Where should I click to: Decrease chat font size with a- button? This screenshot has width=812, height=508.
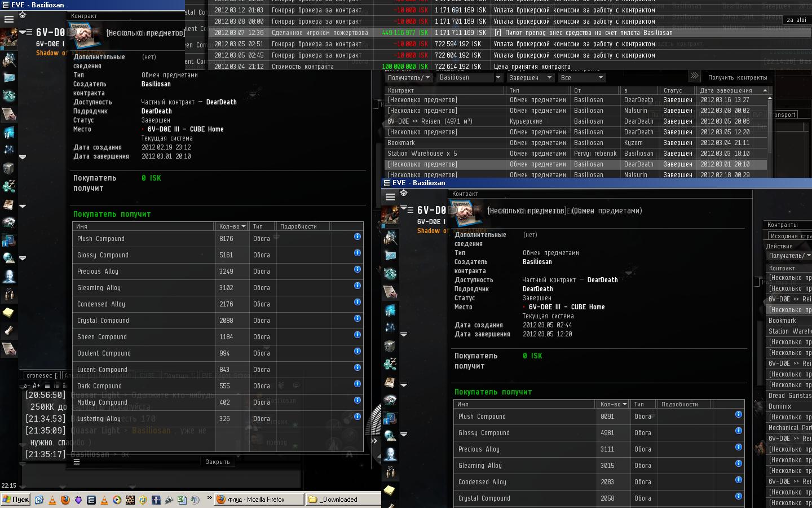tap(27, 386)
